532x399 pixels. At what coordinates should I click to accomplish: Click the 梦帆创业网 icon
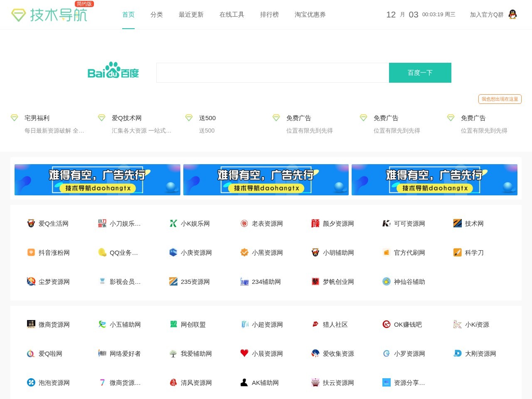pos(315,281)
